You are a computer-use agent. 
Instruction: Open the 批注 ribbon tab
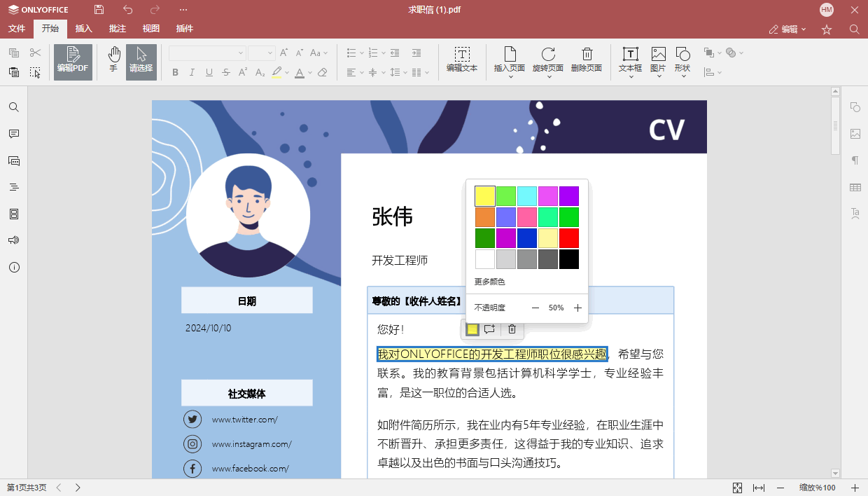117,29
